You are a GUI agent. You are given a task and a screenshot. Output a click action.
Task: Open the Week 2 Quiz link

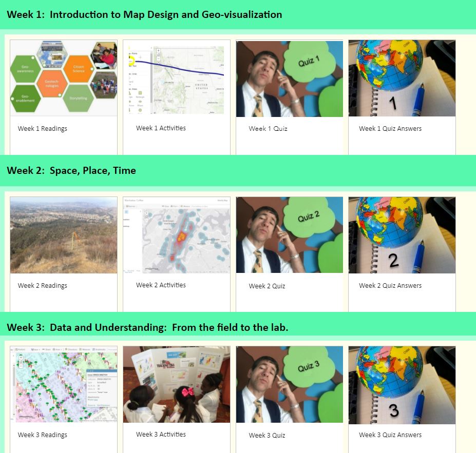(266, 286)
